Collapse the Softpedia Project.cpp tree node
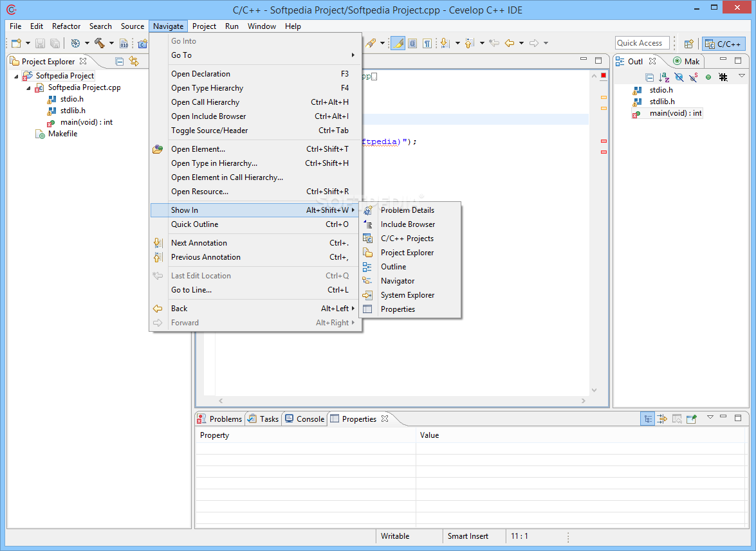This screenshot has height=551, width=756. [28, 87]
